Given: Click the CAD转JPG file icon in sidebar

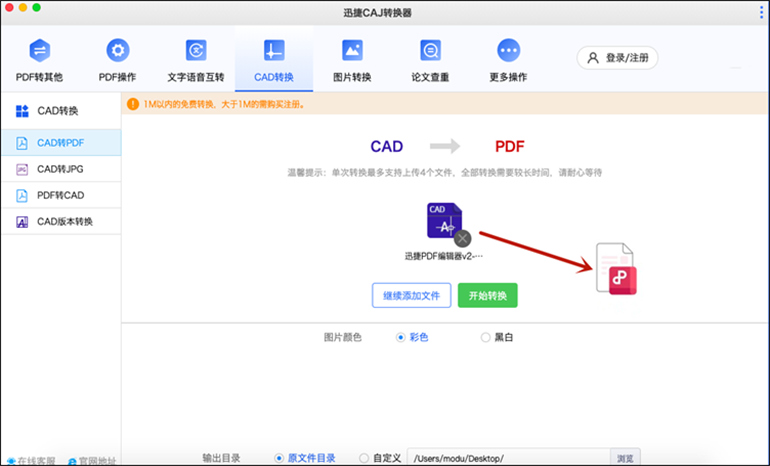Looking at the screenshot, I should [x=22, y=169].
